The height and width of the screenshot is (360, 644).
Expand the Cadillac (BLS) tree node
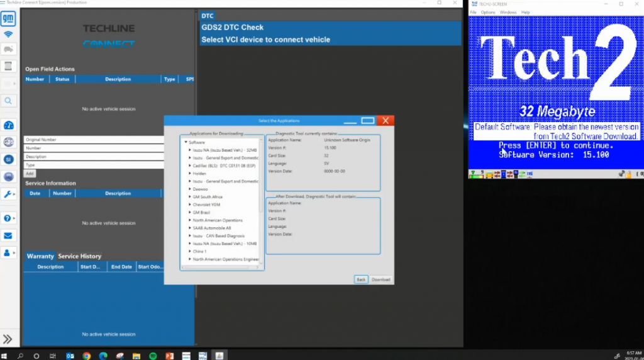tap(190, 166)
